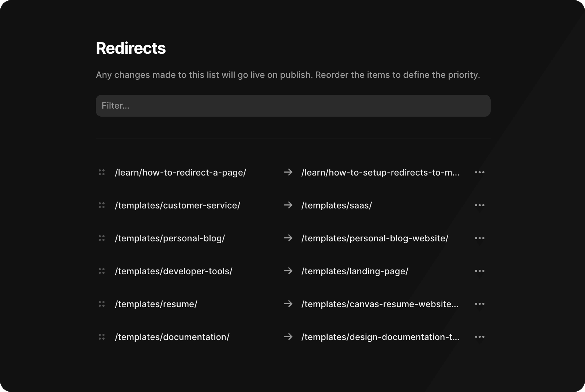Click drag handle for documentation redirect

102,337
